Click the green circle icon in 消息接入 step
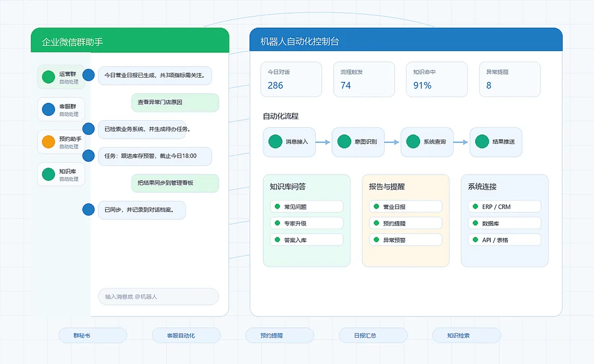594x364 pixels. pyautogui.click(x=275, y=141)
